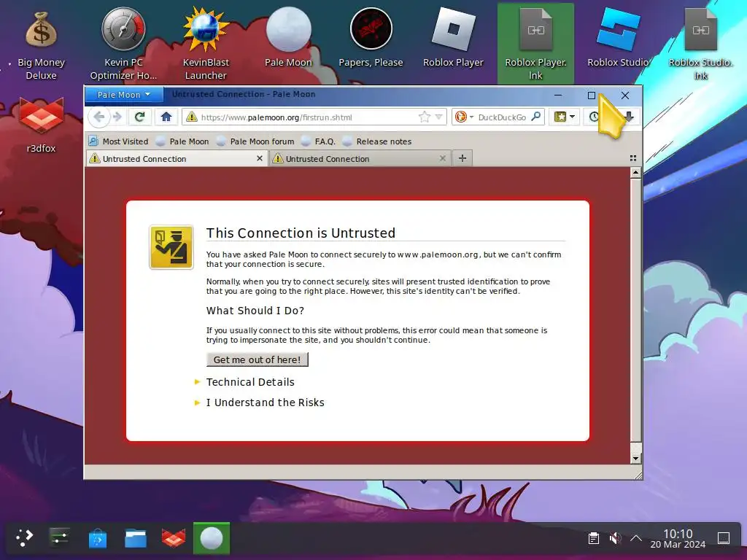Click the Show Desktop button in the taskbar

click(724, 538)
